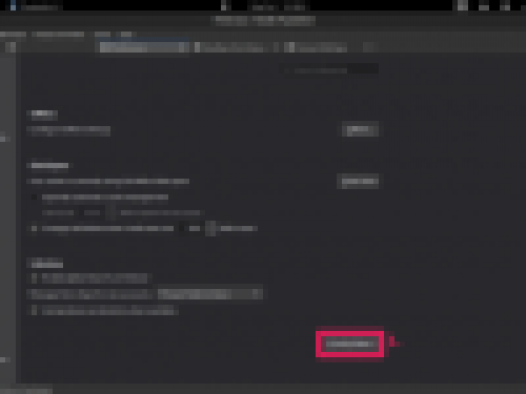Image resolution: width=526 pixels, height=394 pixels.
Task: Click the upper icon on the left sidebar strip
Action: point(4,138)
